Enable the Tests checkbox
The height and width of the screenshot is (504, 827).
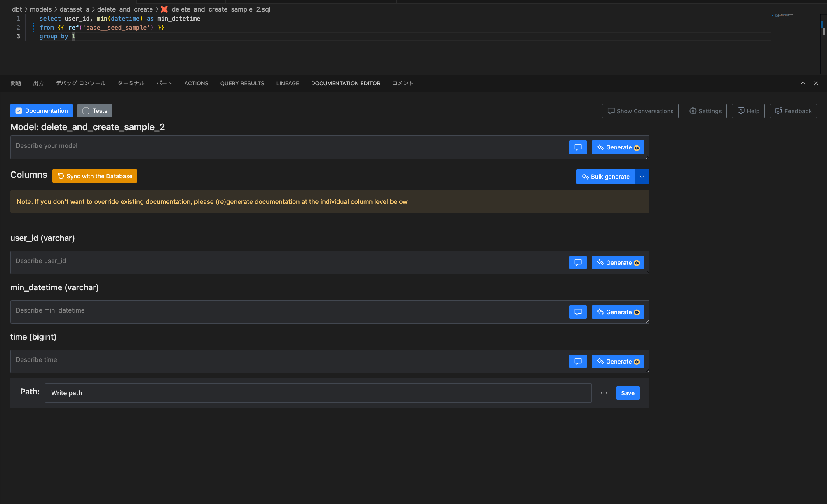point(86,111)
